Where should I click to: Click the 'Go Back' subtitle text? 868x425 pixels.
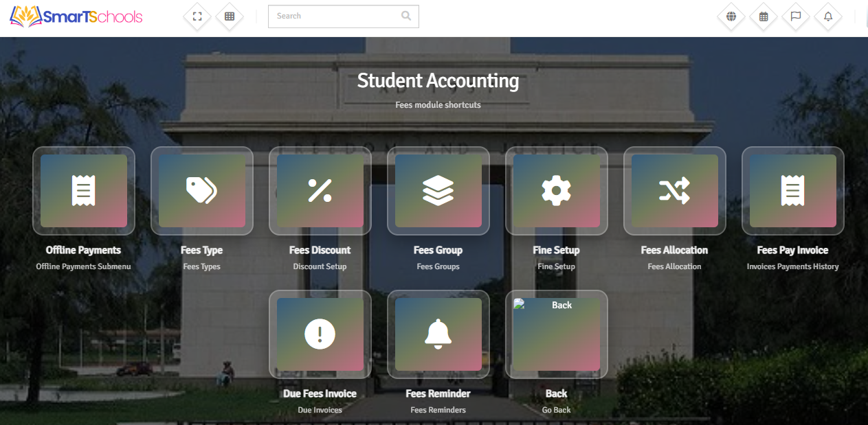[557, 410]
